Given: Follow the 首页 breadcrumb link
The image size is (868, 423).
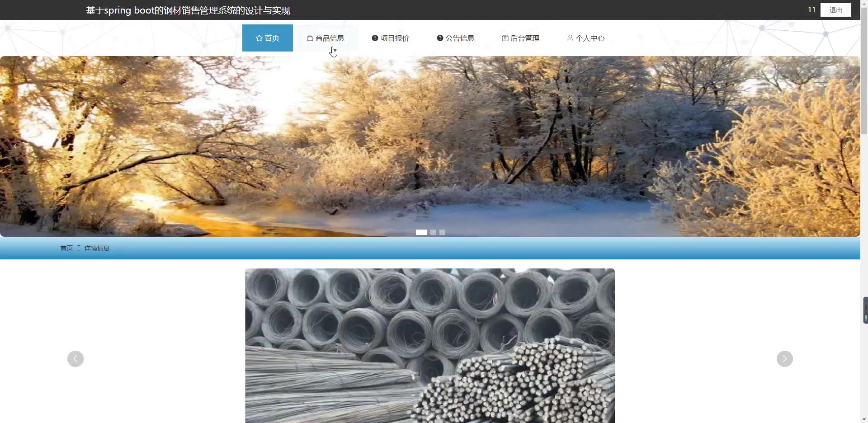Looking at the screenshot, I should [x=66, y=248].
